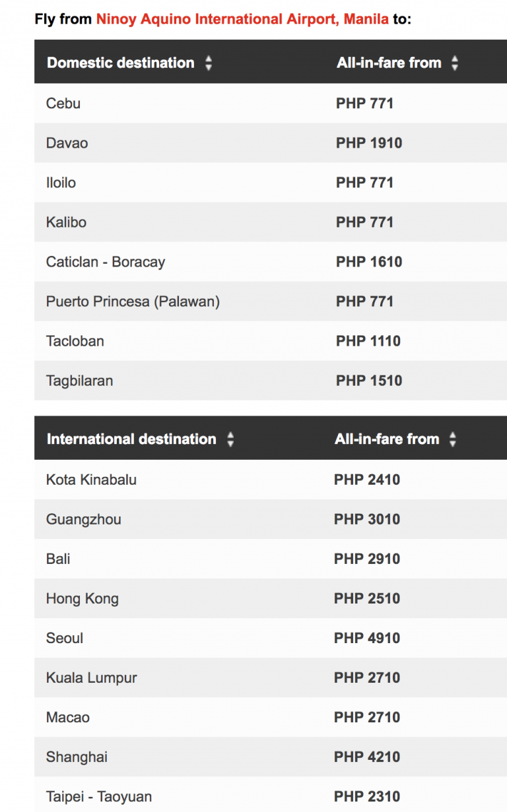Select the Cebu destination row
The image size is (507, 812).
[x=63, y=104]
